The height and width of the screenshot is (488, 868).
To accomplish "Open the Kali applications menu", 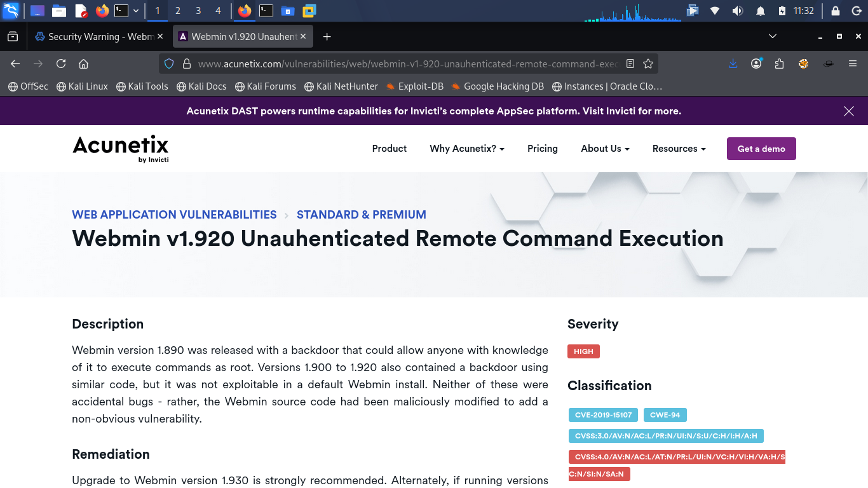I will 11,11.
